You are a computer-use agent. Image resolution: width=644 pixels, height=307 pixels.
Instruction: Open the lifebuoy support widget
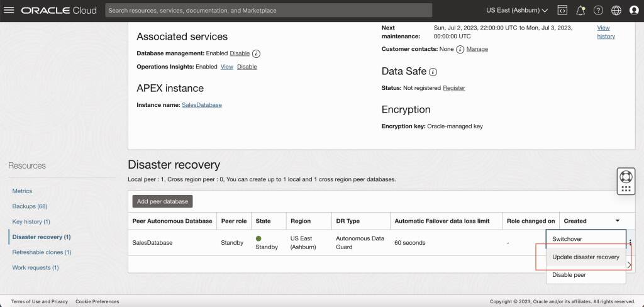click(x=626, y=177)
